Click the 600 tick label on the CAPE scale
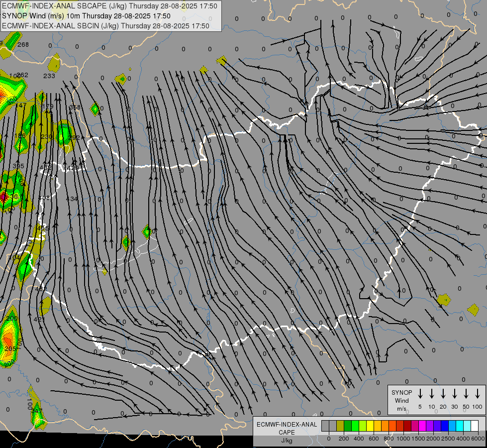Screen dimensions: 487x448 coord(374,439)
